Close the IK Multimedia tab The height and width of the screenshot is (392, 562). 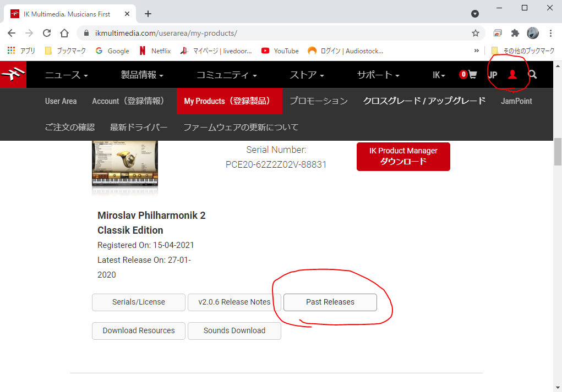click(127, 14)
